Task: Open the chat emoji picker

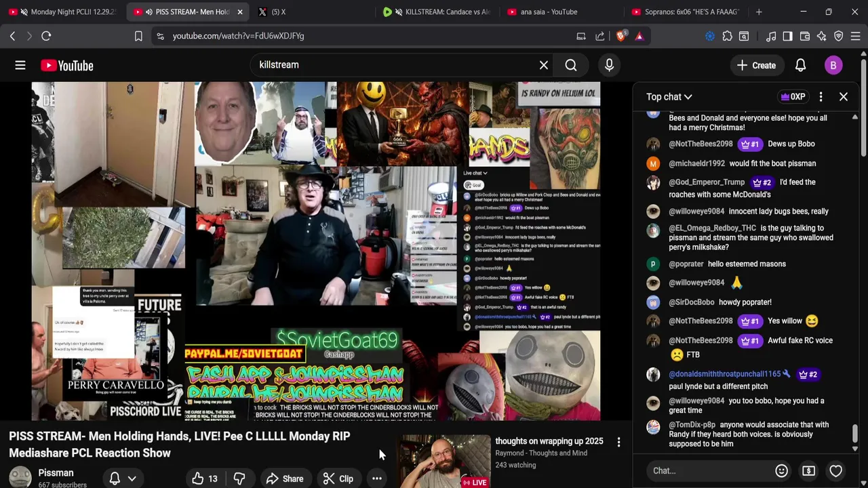Action: pyautogui.click(x=781, y=470)
